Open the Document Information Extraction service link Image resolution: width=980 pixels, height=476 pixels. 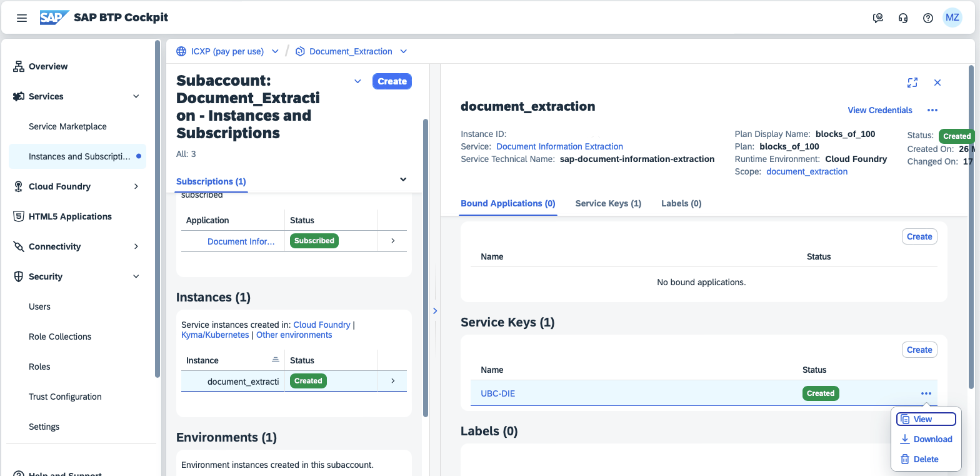tap(559, 146)
